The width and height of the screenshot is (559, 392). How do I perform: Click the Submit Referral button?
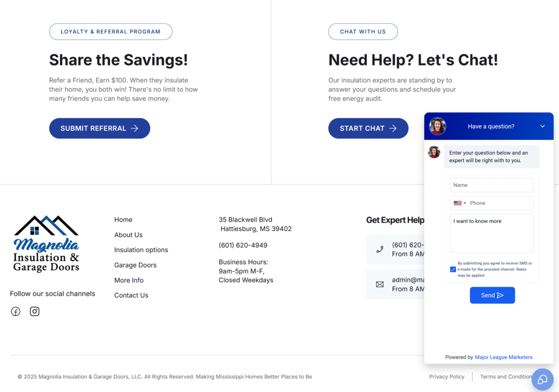pos(99,128)
